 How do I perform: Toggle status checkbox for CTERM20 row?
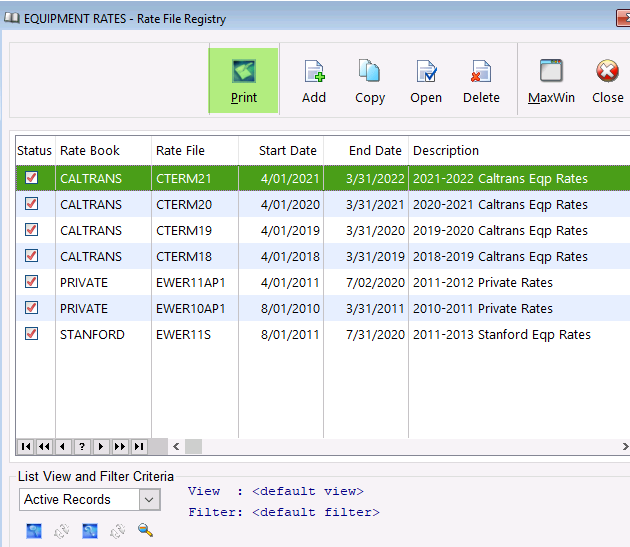(x=31, y=203)
